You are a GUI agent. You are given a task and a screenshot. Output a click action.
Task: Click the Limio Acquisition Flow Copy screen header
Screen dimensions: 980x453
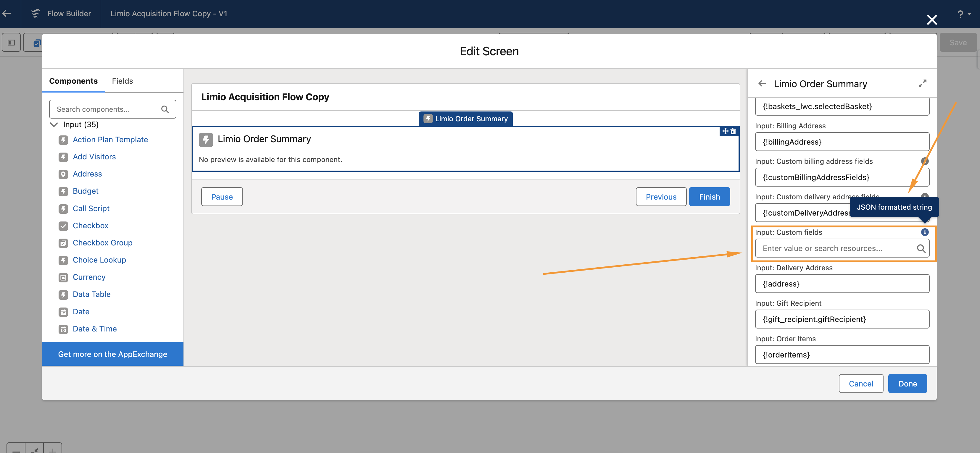(265, 97)
